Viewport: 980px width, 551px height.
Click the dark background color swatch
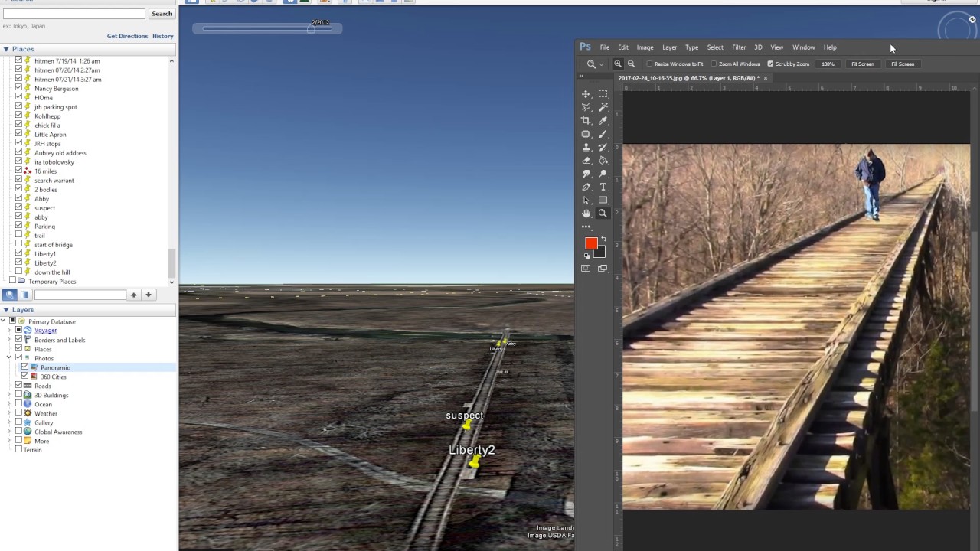coord(600,253)
